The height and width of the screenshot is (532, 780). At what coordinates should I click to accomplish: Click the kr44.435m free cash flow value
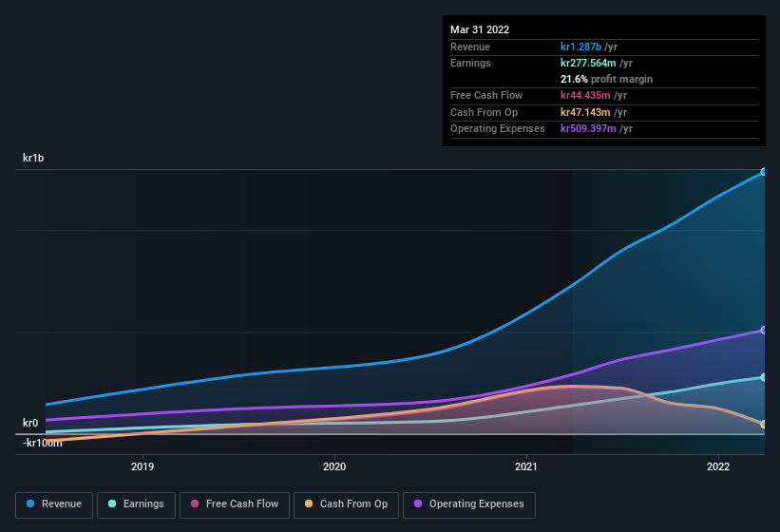(585, 95)
